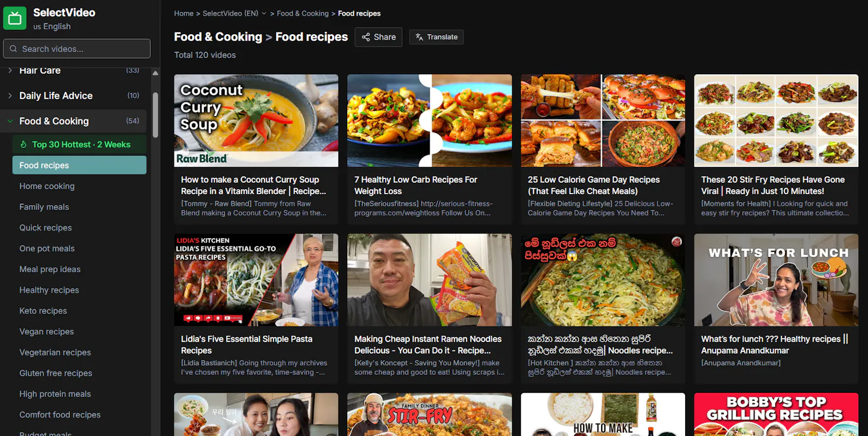Click title 7 Healthy Low Carb Recipes

(x=416, y=185)
